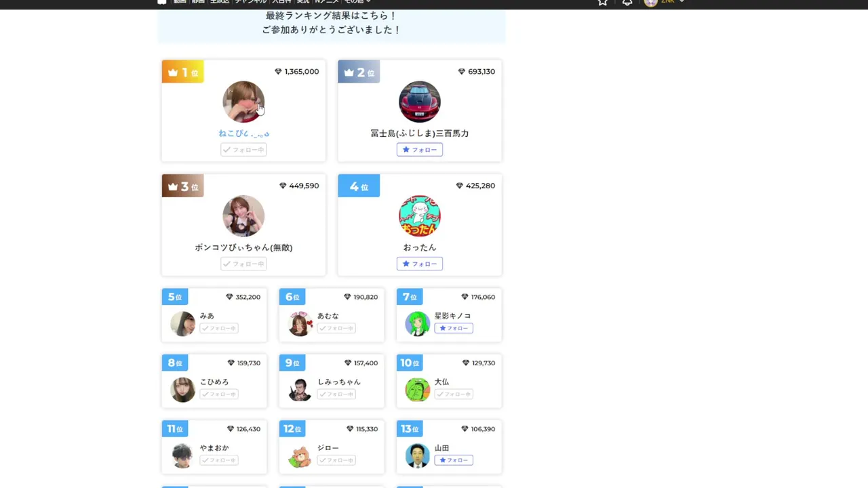868x488 pixels.
Task: Click the user avatar in top bar
Action: pos(650,2)
